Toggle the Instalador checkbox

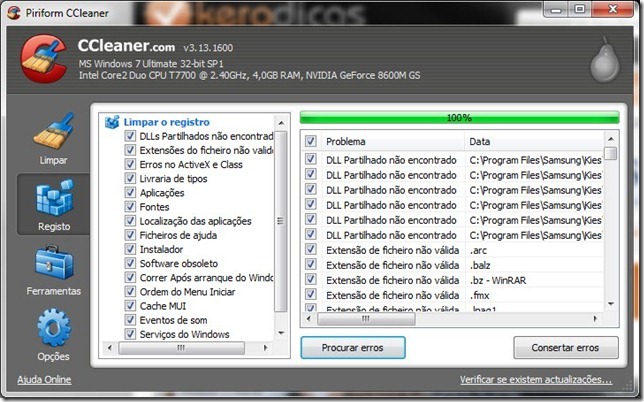point(130,249)
